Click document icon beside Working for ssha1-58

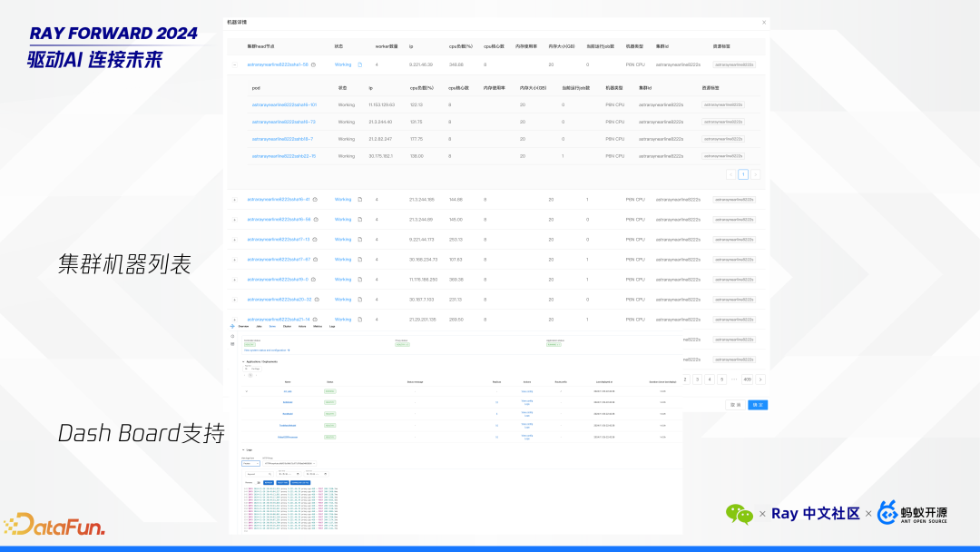point(359,64)
